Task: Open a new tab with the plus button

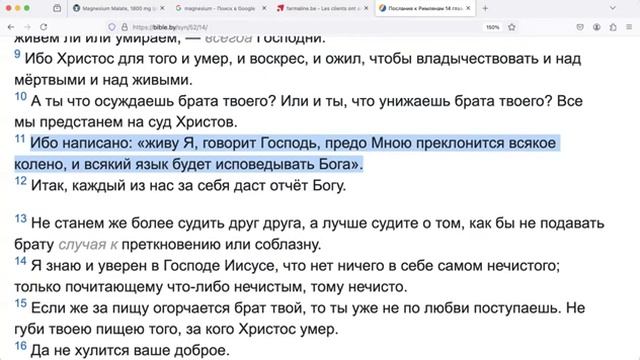Action: coord(485,8)
